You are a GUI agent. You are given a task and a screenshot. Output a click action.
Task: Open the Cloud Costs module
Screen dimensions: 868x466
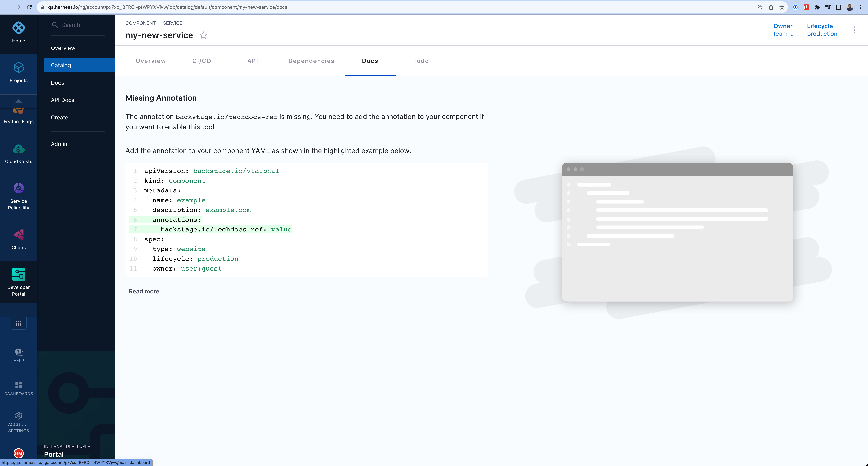coord(18,149)
